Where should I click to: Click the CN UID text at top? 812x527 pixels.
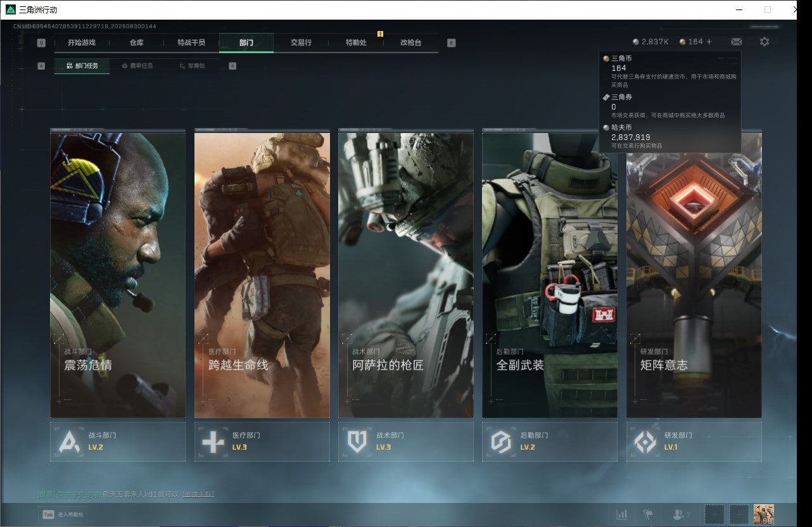(x=85, y=26)
